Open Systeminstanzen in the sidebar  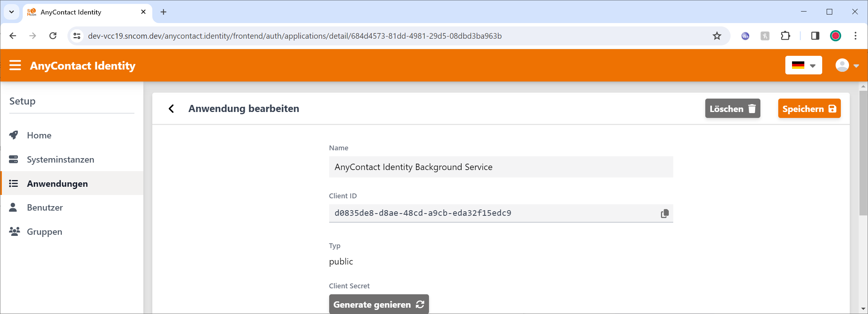[60, 160]
